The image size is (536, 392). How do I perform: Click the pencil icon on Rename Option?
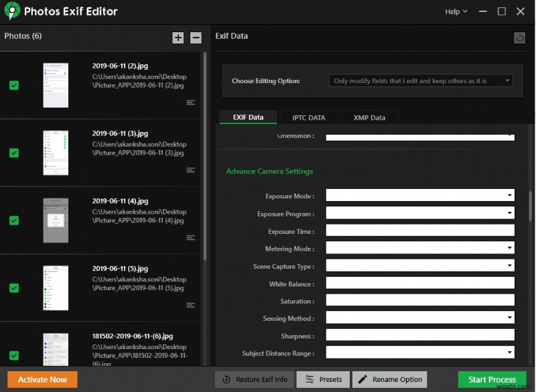[x=362, y=379]
